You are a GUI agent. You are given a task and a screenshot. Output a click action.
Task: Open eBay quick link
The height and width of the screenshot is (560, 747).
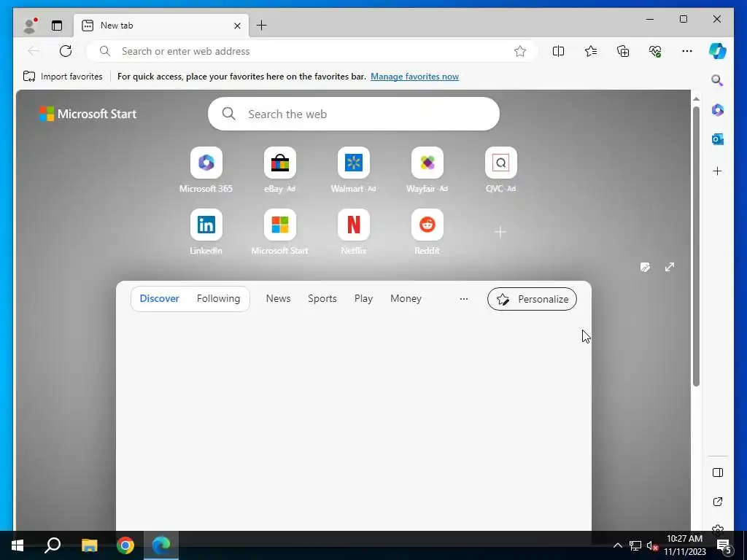pos(279,170)
